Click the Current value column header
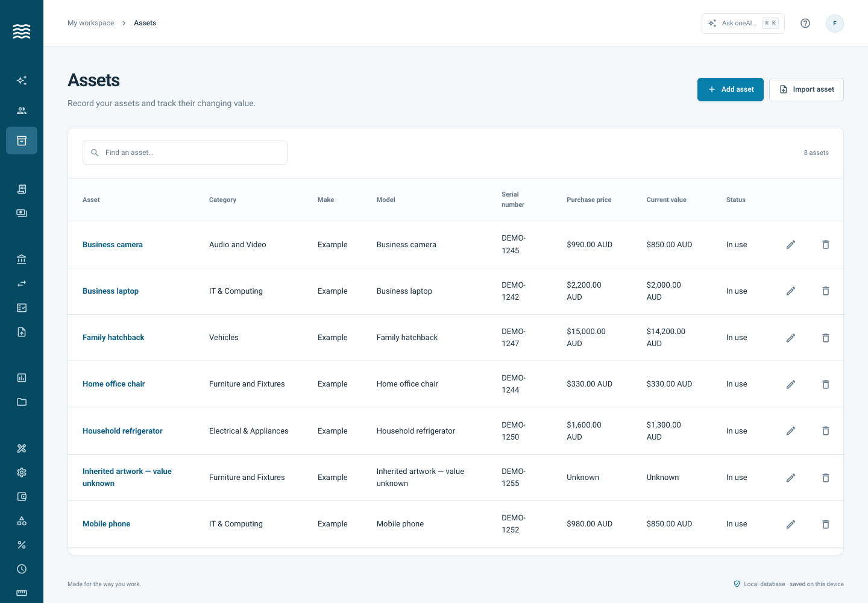The height and width of the screenshot is (603, 868). coord(667,200)
